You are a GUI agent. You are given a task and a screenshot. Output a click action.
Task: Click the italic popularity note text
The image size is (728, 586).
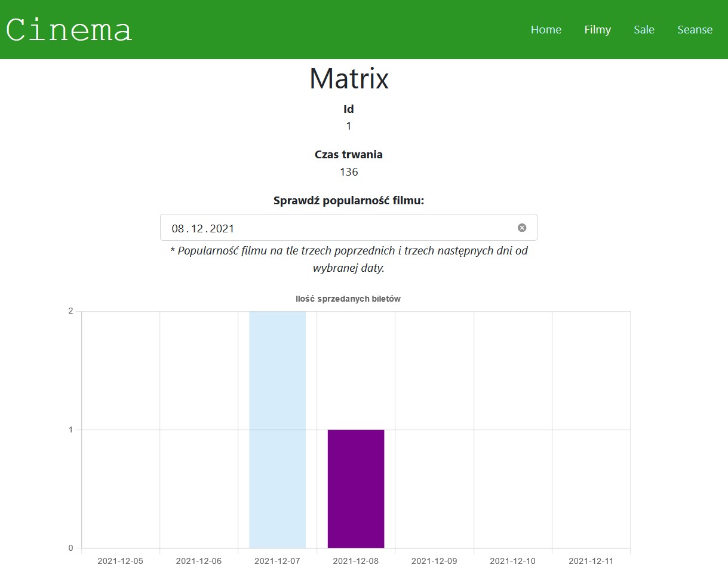348,259
